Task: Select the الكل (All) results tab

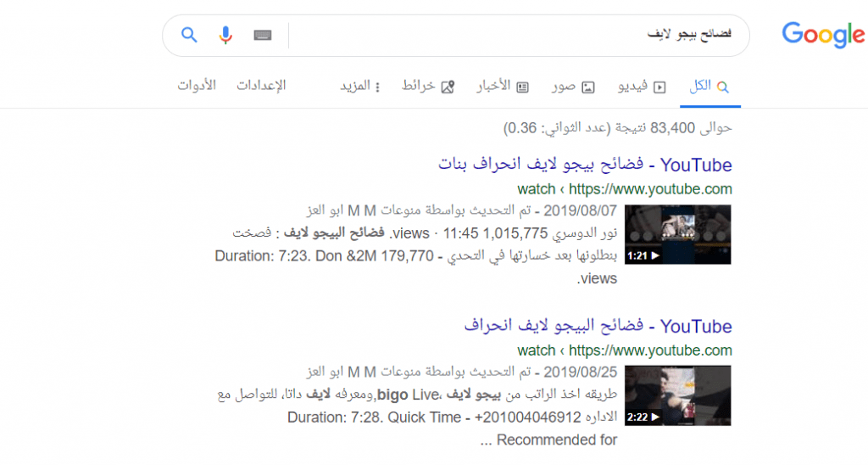Action: [x=709, y=86]
